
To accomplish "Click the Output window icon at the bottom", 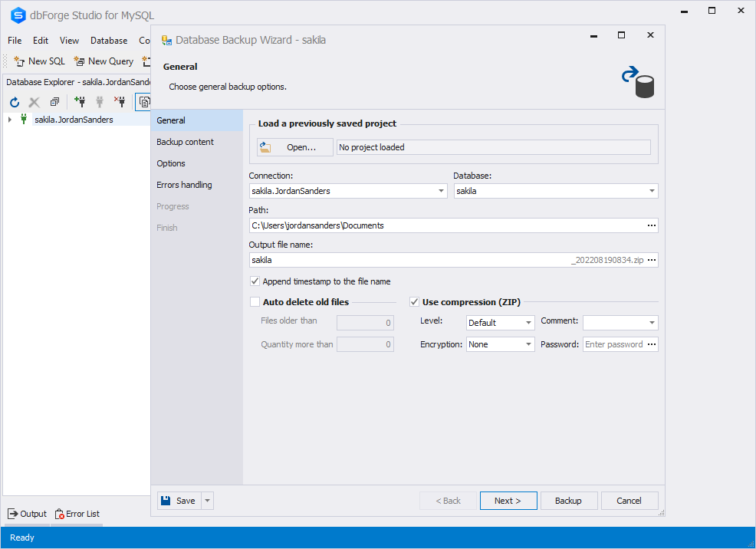I will tap(13, 514).
